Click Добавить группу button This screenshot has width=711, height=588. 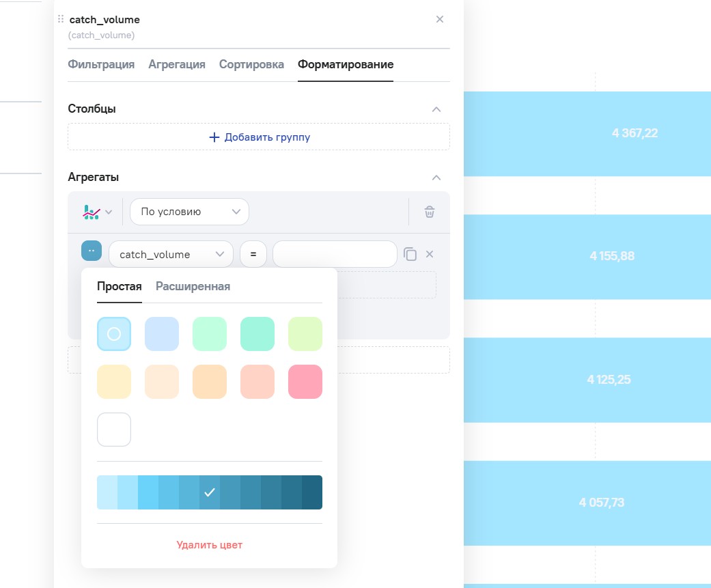259,137
